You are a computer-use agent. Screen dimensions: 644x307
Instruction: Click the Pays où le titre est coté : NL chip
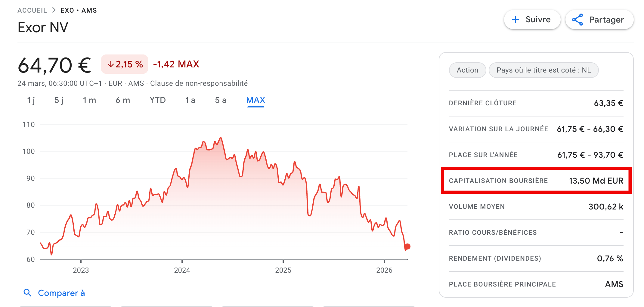click(x=543, y=70)
